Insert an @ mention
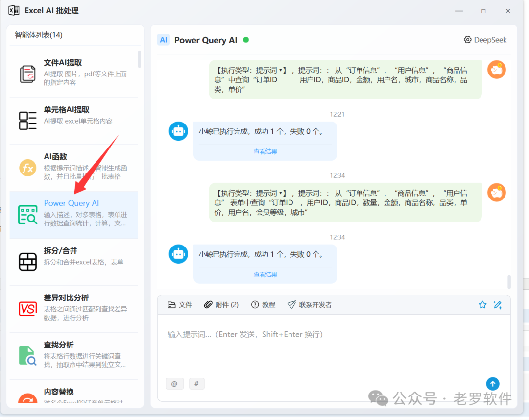This screenshot has height=420, width=529. (x=174, y=384)
